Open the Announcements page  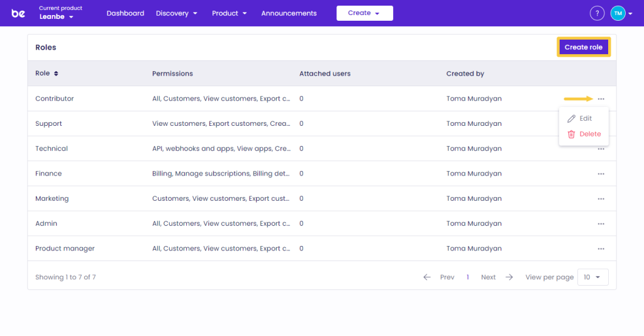[289, 13]
